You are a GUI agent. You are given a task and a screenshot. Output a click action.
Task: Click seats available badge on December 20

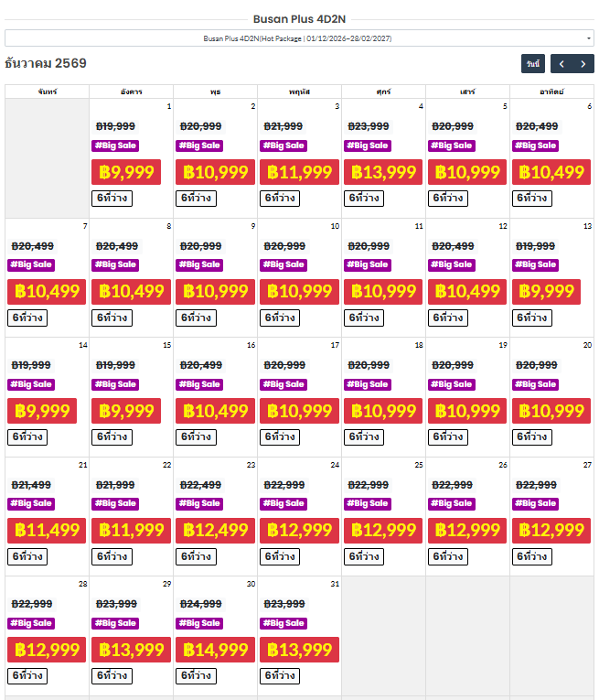(x=532, y=437)
